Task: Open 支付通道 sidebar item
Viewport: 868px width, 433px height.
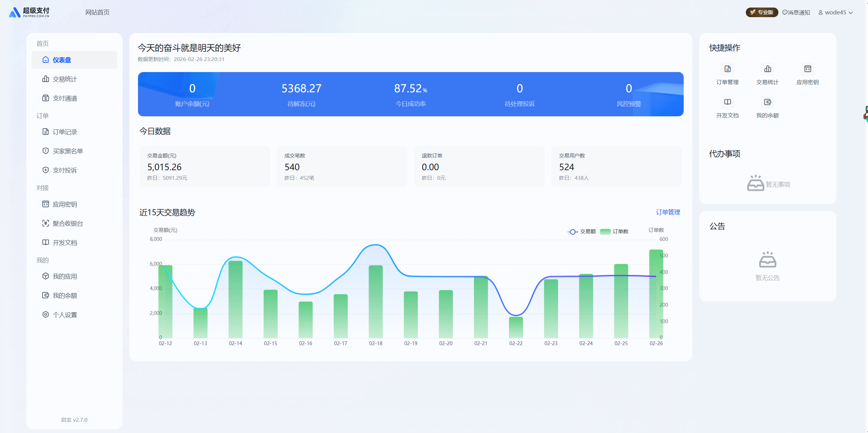Action: pyautogui.click(x=65, y=98)
